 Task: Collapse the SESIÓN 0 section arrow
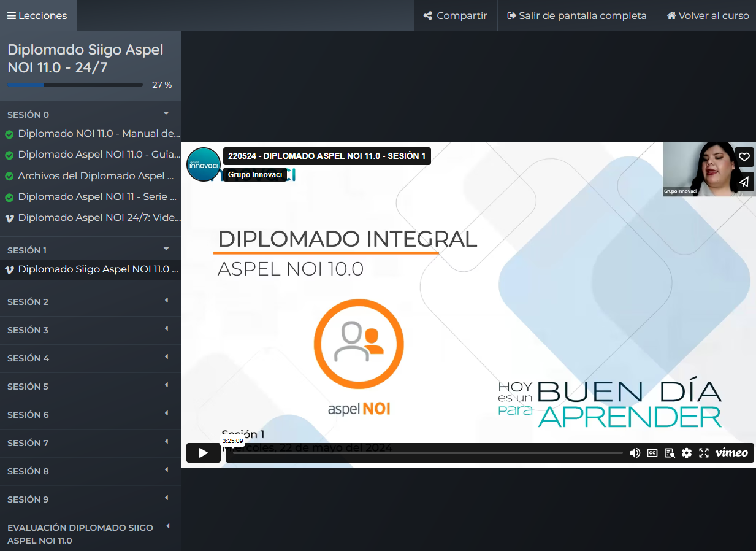pos(166,114)
